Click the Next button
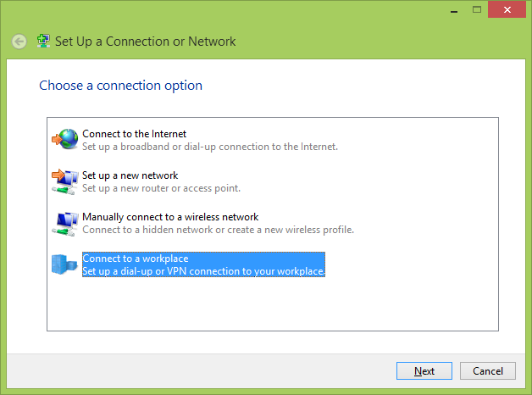532x395 pixels. [424, 370]
